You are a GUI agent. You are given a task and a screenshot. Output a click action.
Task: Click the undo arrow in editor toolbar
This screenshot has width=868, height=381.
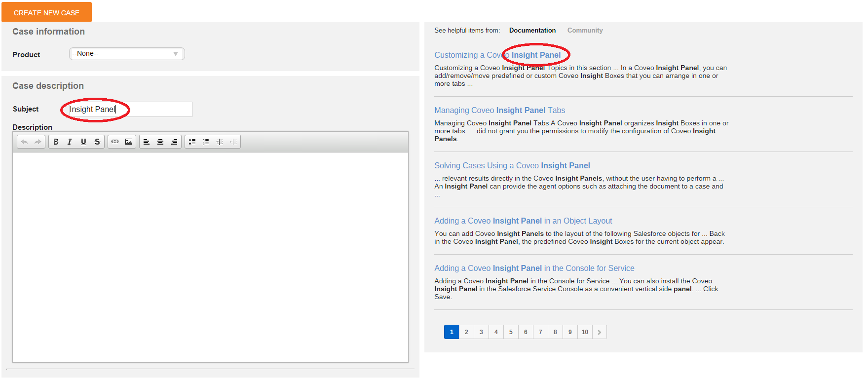tap(24, 142)
